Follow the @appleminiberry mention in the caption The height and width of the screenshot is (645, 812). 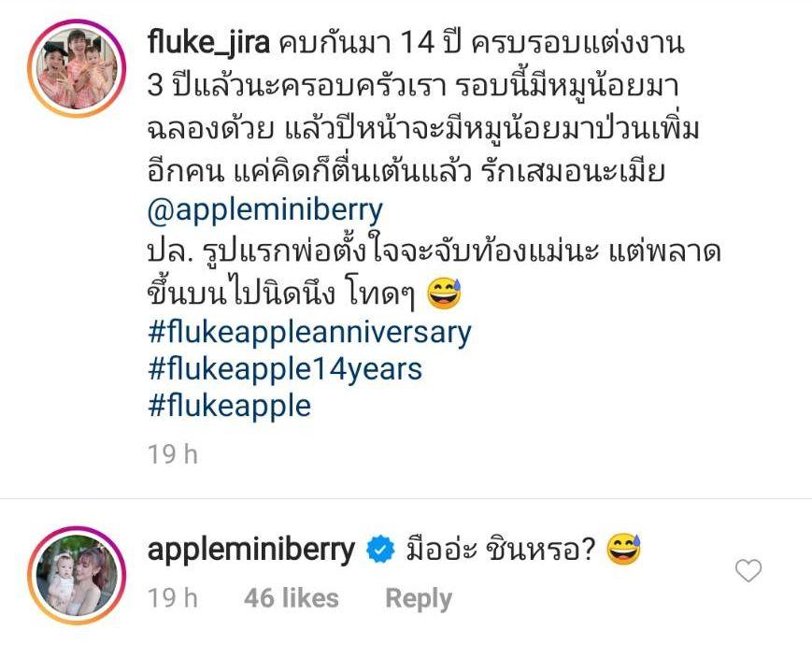265,209
